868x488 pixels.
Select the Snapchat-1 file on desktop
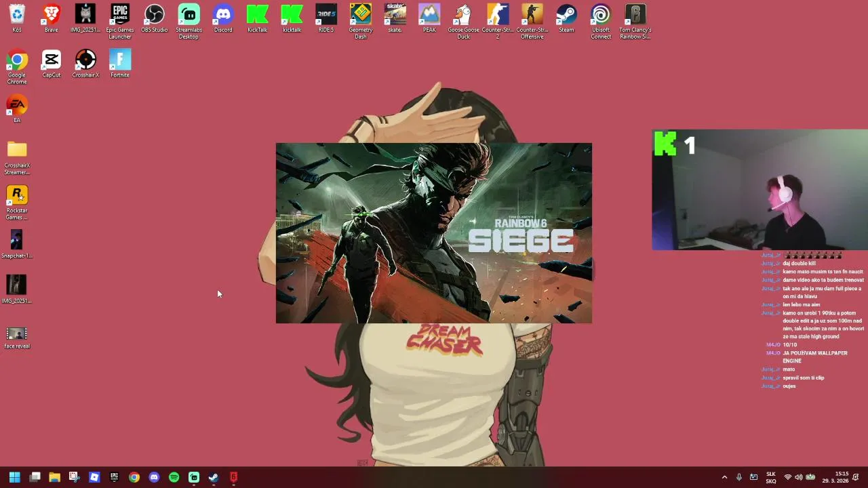tap(17, 245)
